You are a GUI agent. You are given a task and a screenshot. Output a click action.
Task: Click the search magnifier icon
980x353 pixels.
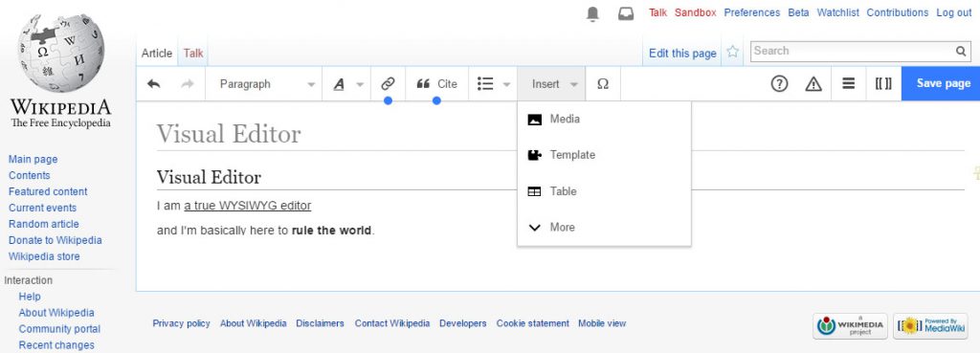(961, 52)
